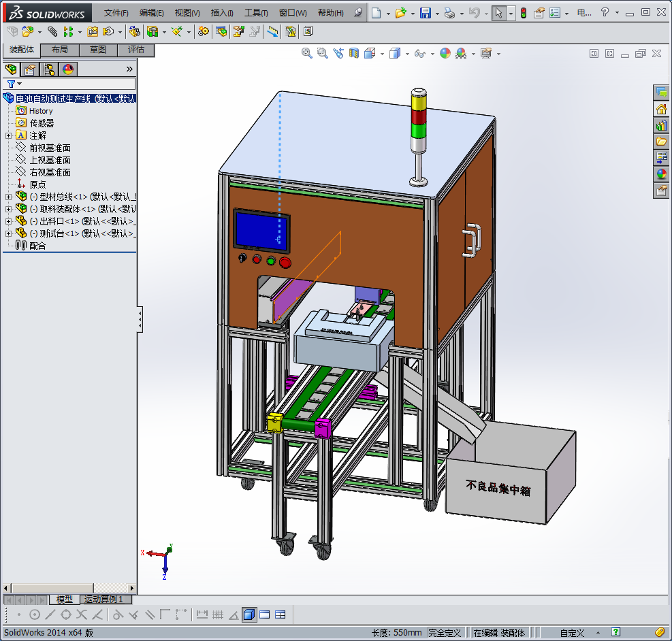The height and width of the screenshot is (641, 672).
Task: Expand the 测试台<1> tree node
Action: 8,233
